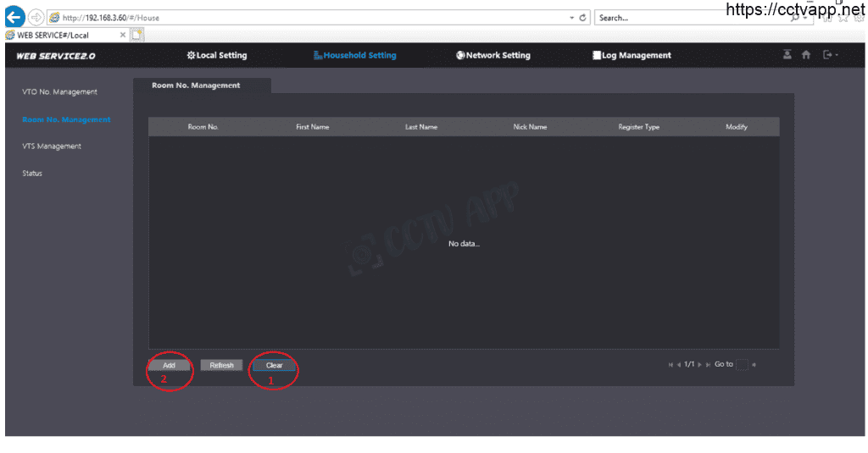Image resolution: width=868 pixels, height=453 pixels.
Task: Click the browser back arrow button
Action: 14,17
